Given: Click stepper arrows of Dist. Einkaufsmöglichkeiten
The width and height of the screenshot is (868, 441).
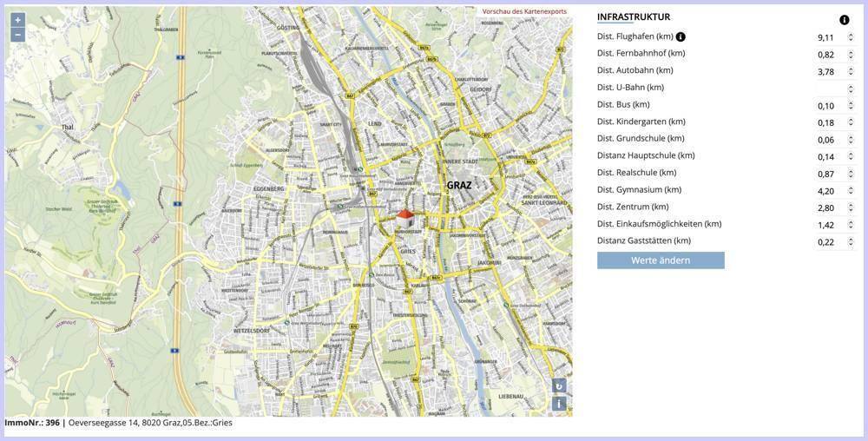Looking at the screenshot, I should click(x=851, y=225).
